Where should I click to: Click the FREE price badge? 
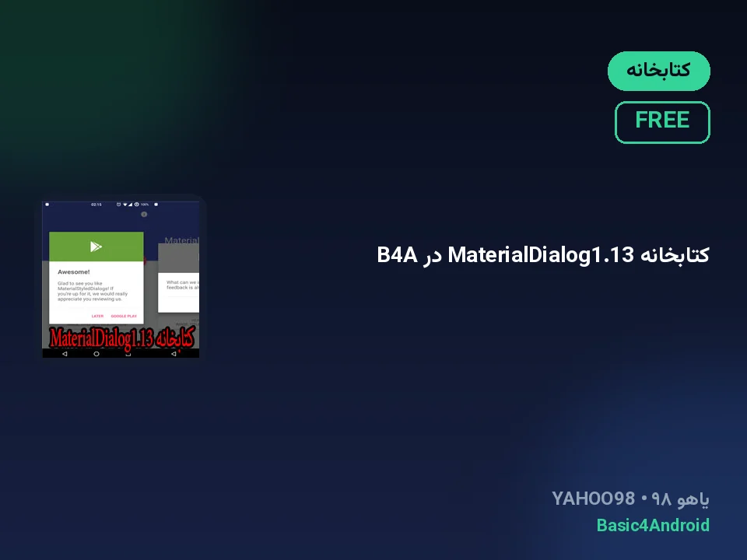pyautogui.click(x=662, y=122)
